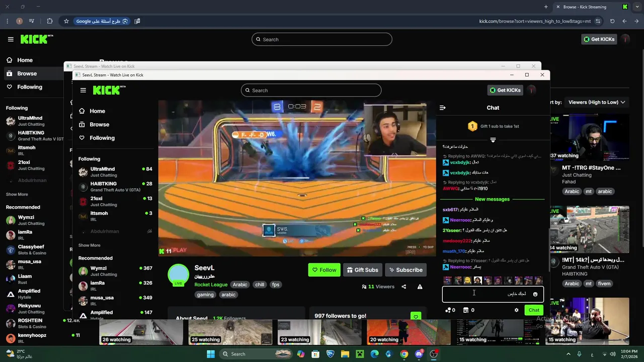Open Chrome extensions puzzle icon
644x362 pixels.
[x=50, y=21]
